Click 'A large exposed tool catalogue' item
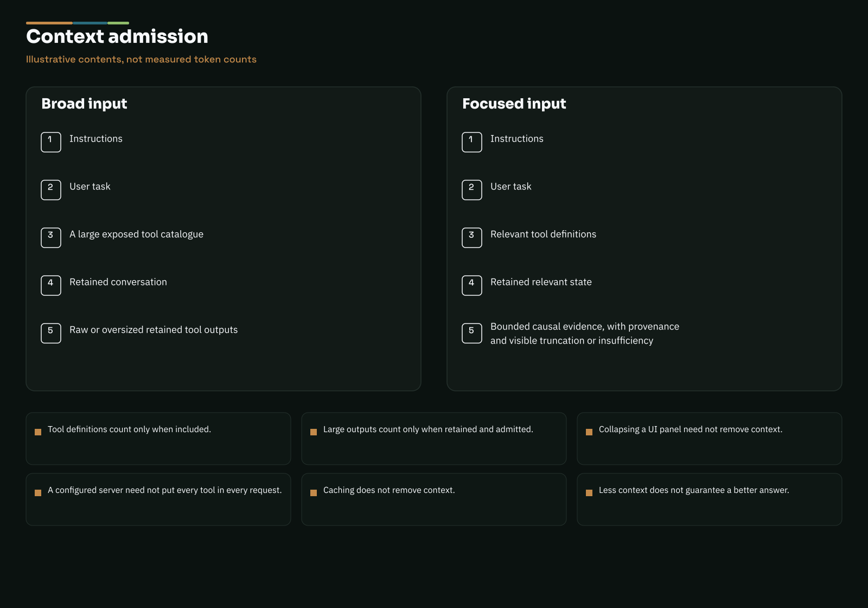The image size is (868, 608). (x=136, y=235)
